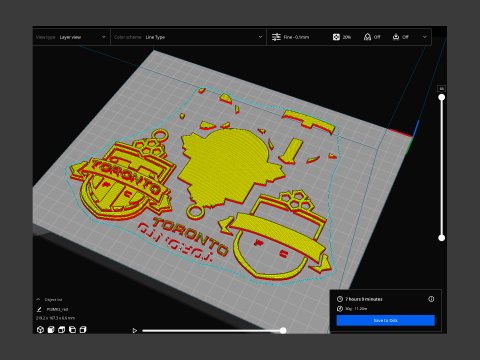Click the 7 hours 9 minutes estimate
This screenshot has width=480, height=360.
(364, 299)
